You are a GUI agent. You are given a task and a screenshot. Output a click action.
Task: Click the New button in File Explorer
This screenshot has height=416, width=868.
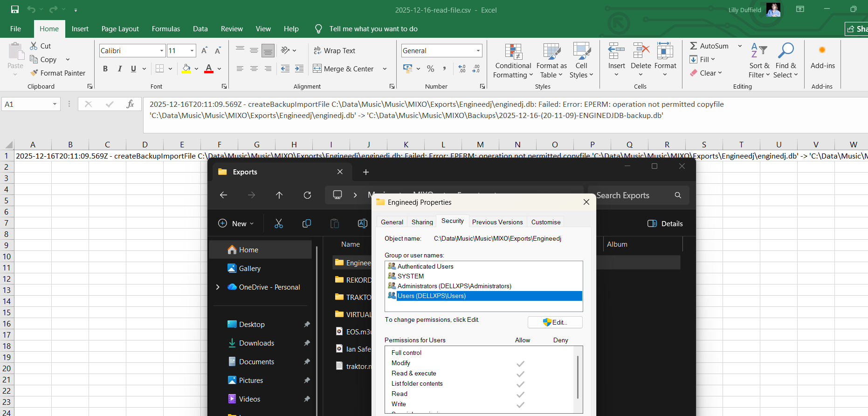click(236, 223)
